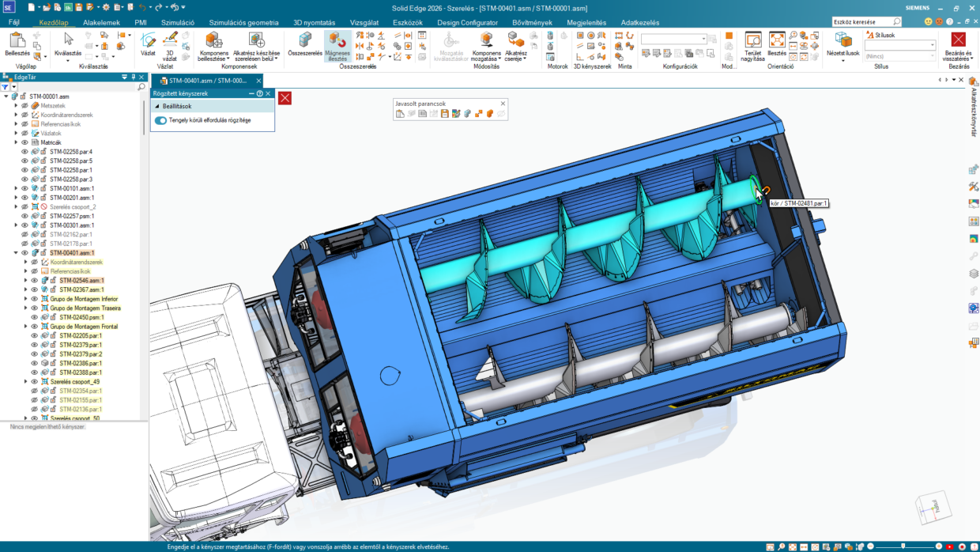Select STM-02257.psm:1 in the tree

point(71,216)
